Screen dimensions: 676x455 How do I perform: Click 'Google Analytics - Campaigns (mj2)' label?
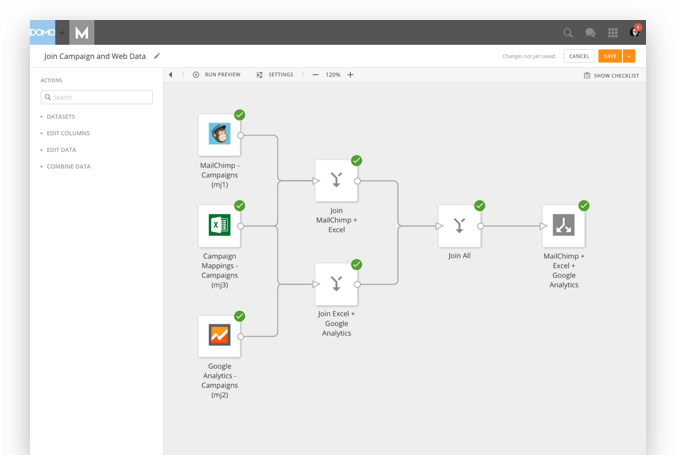[219, 380]
